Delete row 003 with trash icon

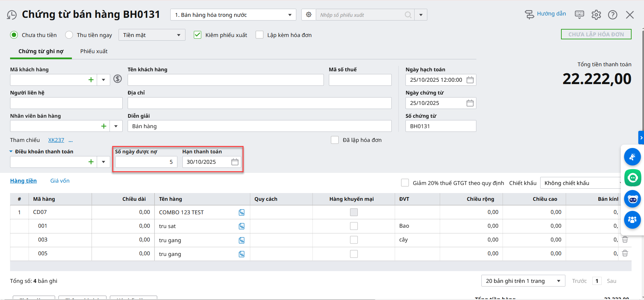click(625, 239)
